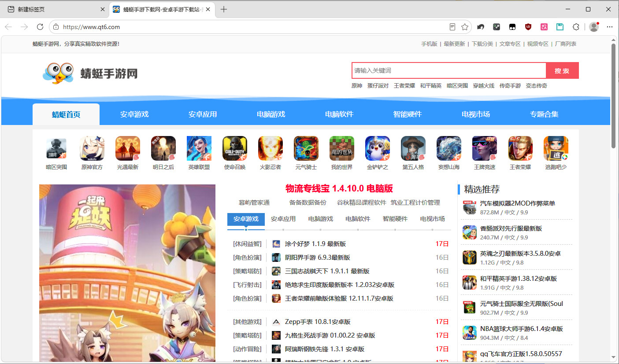Click the 请输入关键词 search input field
The width and height of the screenshot is (619, 364).
[x=449, y=70]
